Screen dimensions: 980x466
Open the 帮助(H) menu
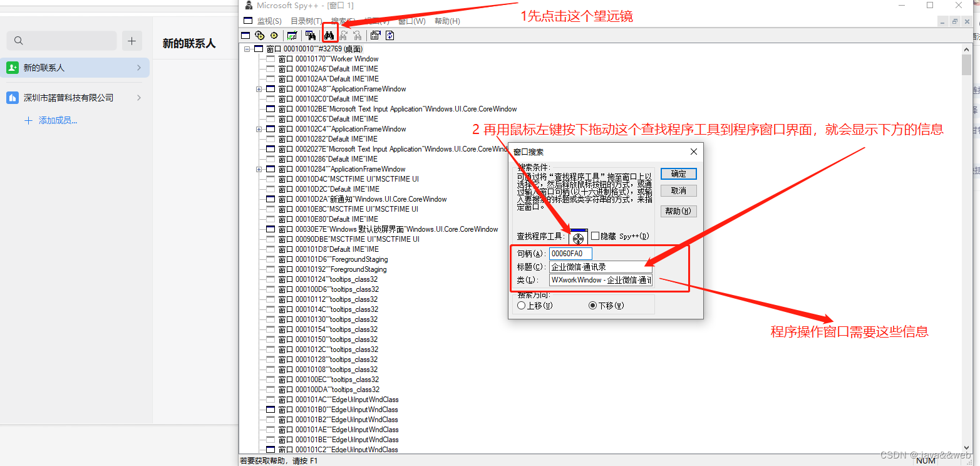(x=447, y=21)
